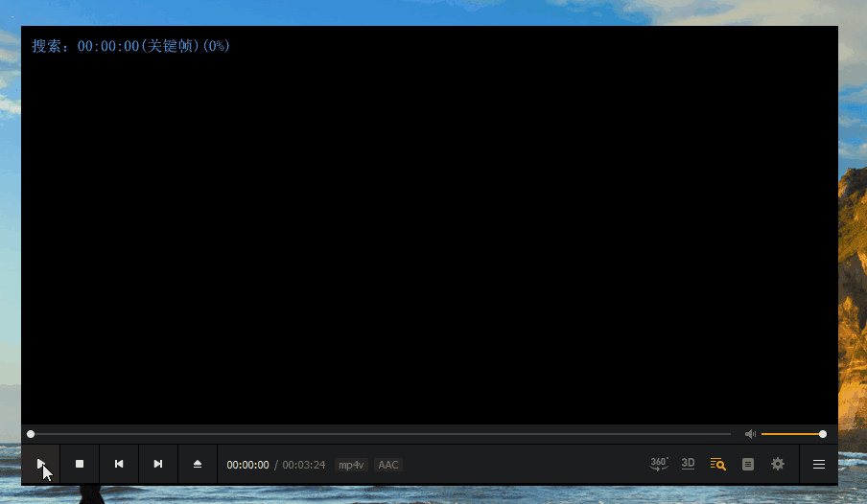Skip to the next track
Screen dimensions: 867x504
pos(158,464)
